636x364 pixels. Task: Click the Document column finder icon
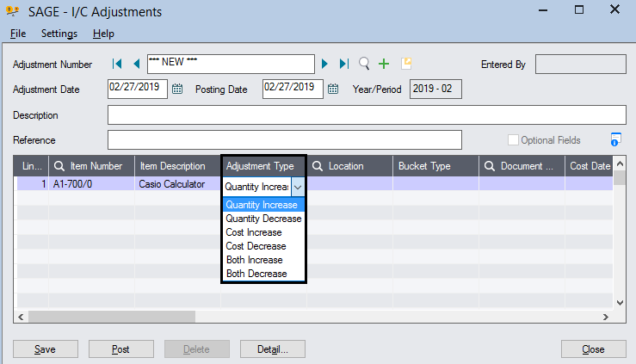coord(490,166)
